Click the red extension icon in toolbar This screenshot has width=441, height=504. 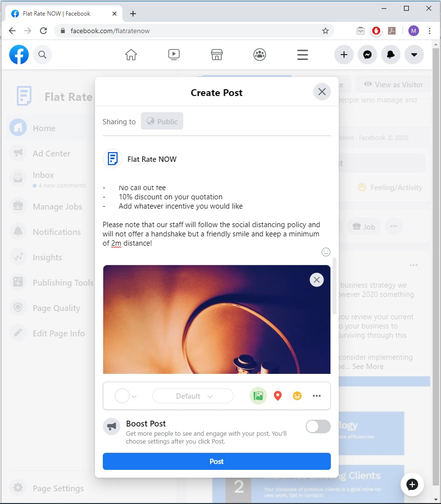(x=376, y=31)
